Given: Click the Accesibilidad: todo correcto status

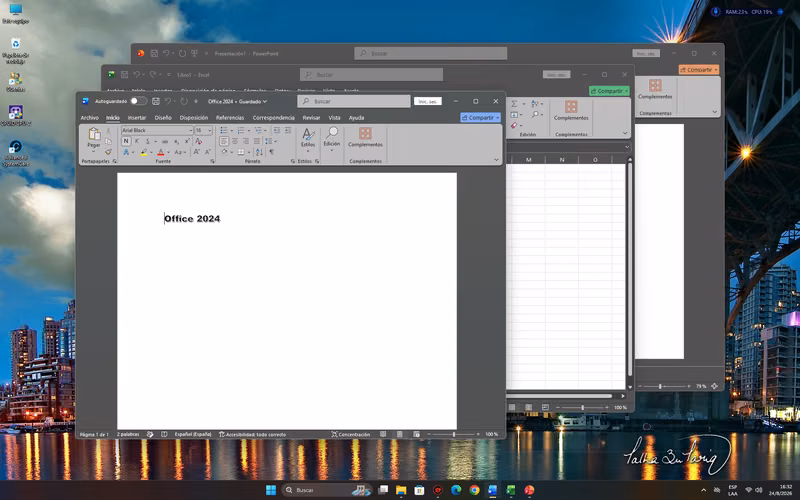Looking at the screenshot, I should [x=253, y=434].
